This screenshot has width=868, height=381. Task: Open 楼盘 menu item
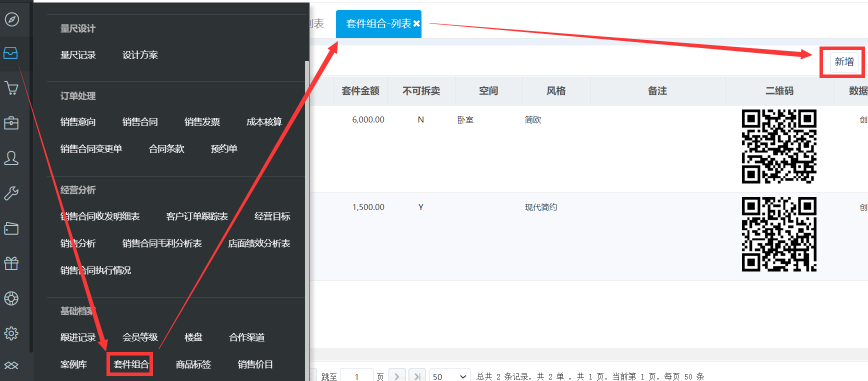coord(193,337)
